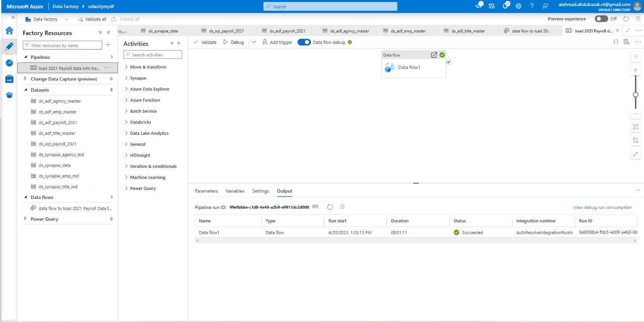Click the Debug button

coord(233,42)
